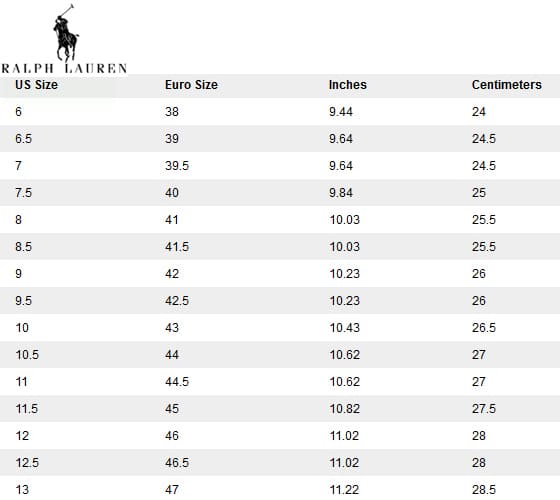Select US size 10.5 row

coord(280,355)
